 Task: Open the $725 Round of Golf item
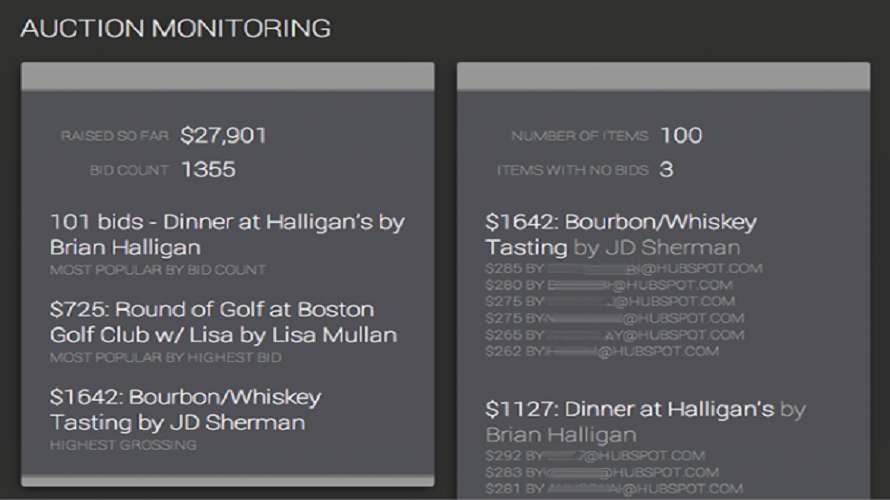click(x=223, y=322)
